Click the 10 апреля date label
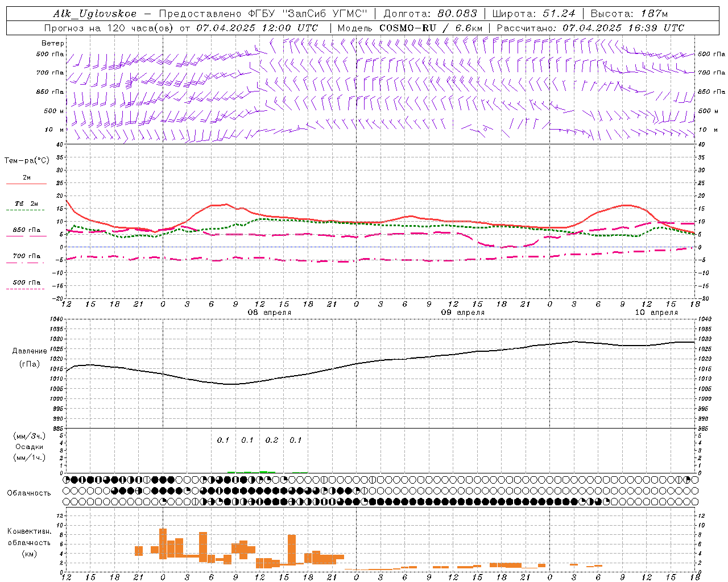 pos(656,313)
